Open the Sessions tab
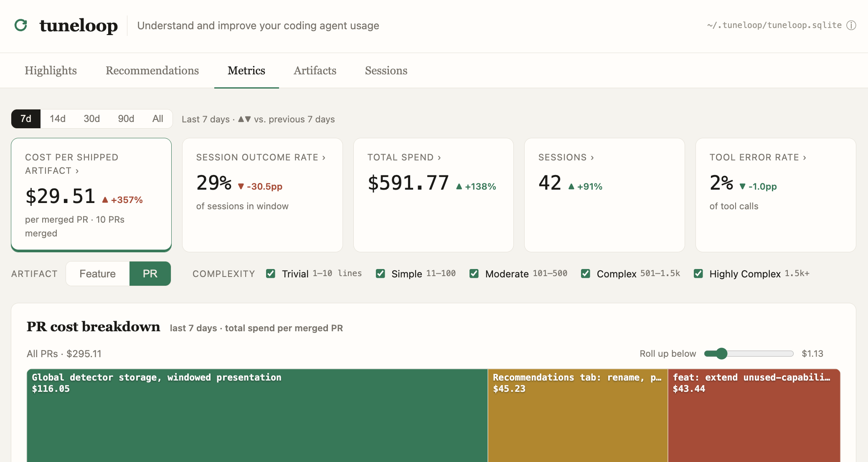The height and width of the screenshot is (462, 868). 386,71
